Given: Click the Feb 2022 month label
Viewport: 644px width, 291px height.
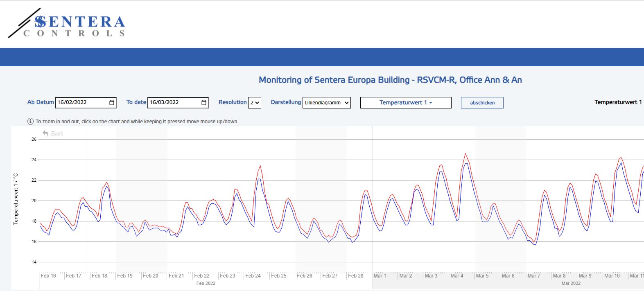Looking at the screenshot, I should (x=206, y=283).
